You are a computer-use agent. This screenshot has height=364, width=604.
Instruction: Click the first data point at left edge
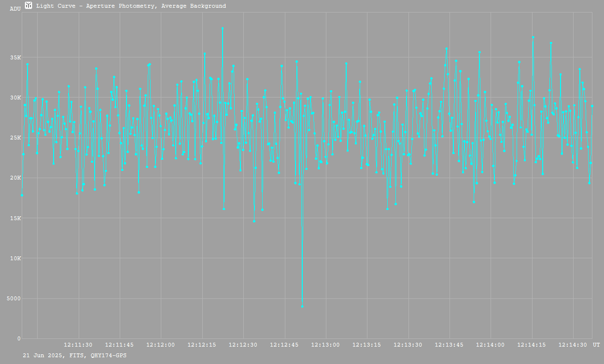point(22,195)
